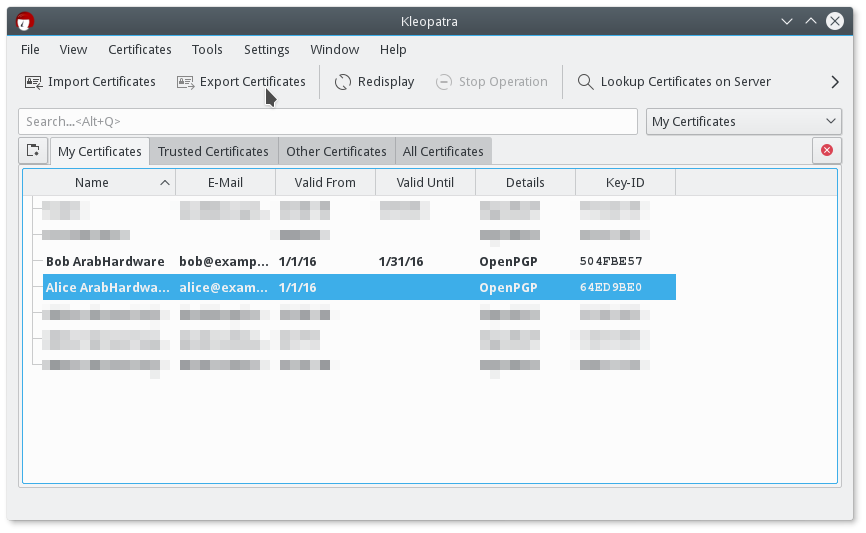866x533 pixels.
Task: Toggle the sort arrow on Name column
Action: [x=165, y=183]
